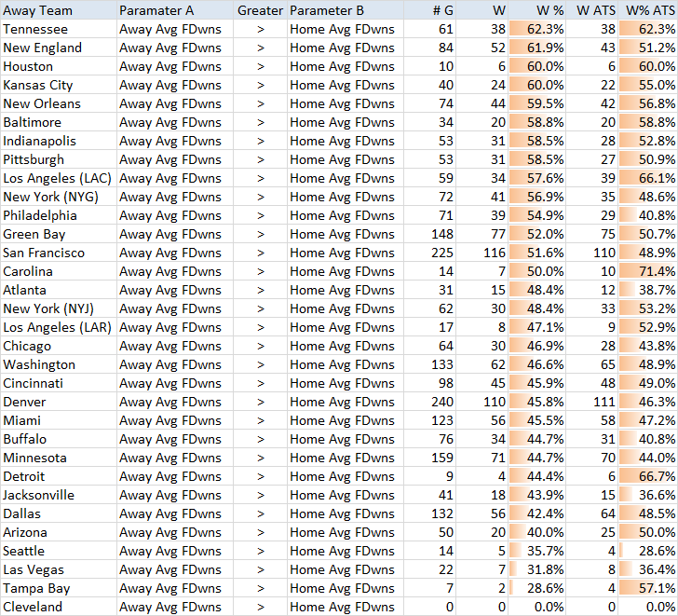Click the 'Jacksonville' team cell

(x=59, y=495)
